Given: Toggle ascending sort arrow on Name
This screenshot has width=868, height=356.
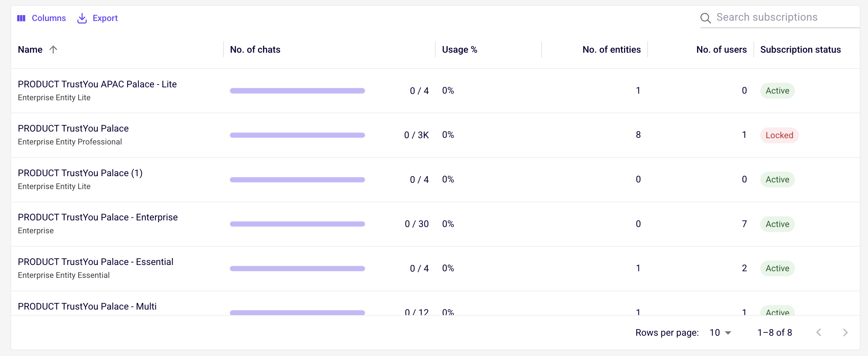Looking at the screenshot, I should click(x=53, y=49).
